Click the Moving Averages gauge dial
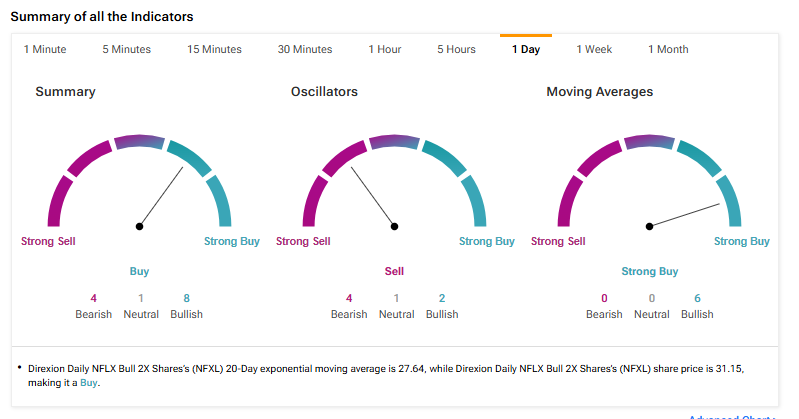The width and height of the screenshot is (799, 419). (x=650, y=182)
